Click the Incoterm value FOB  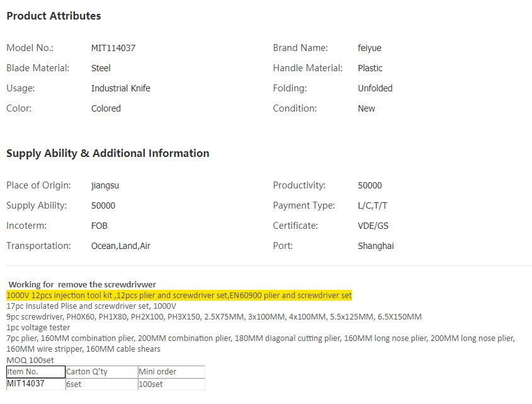pyautogui.click(x=99, y=226)
